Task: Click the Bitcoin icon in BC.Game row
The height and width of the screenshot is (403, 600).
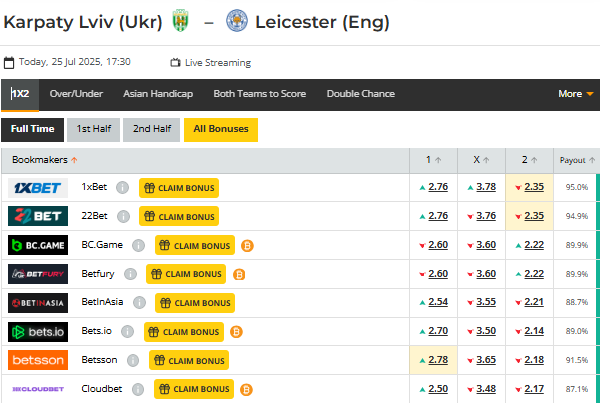Action: pos(246,245)
